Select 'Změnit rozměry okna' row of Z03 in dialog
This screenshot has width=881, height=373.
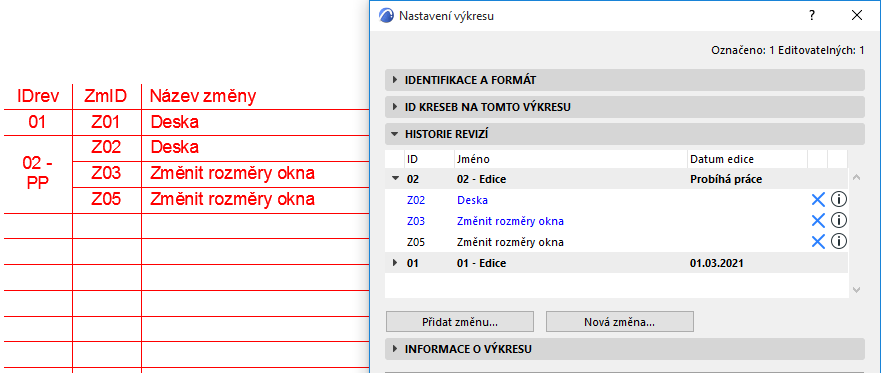[x=616, y=221]
